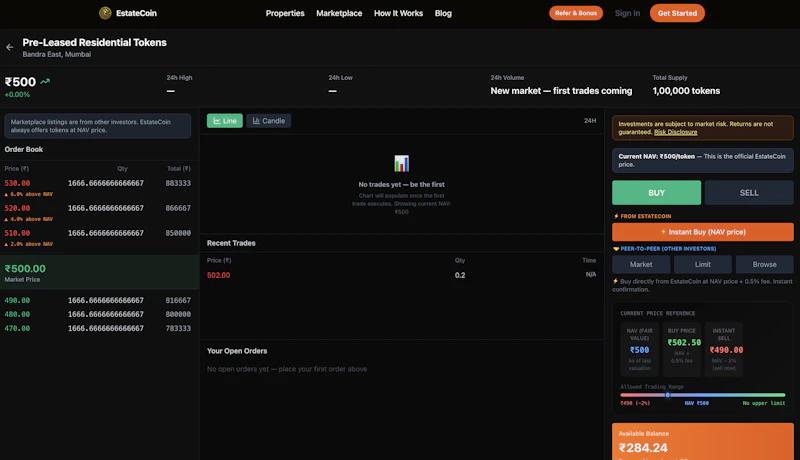Go back using the left arrow icon
The height and width of the screenshot is (460, 800).
[10, 47]
